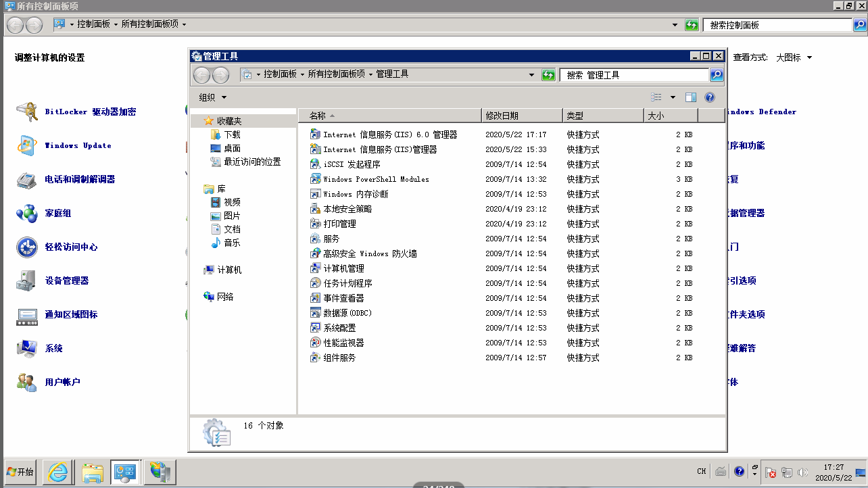Click the 事件查看器 shortcut icon
Viewport: 868px width, 488px height.
[315, 298]
